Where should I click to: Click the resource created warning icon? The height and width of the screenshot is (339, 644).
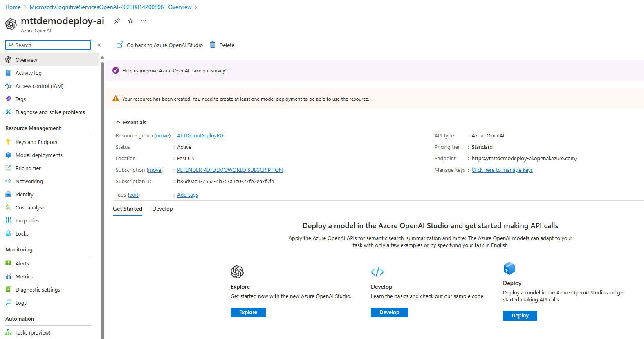(116, 99)
